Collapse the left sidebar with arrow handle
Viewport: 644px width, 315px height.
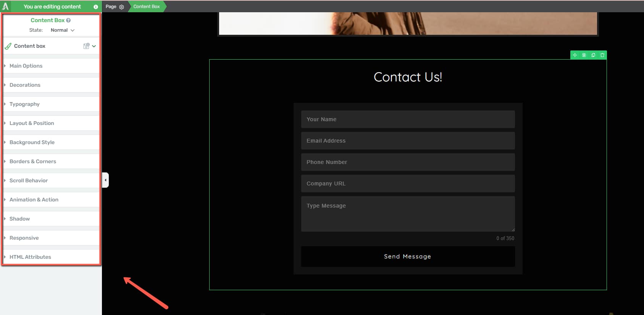105,180
